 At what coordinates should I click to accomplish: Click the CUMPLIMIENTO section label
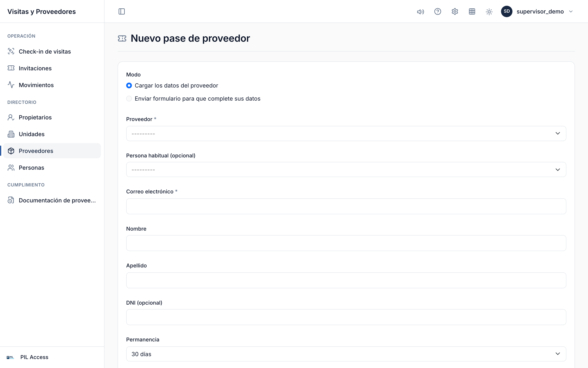point(26,185)
